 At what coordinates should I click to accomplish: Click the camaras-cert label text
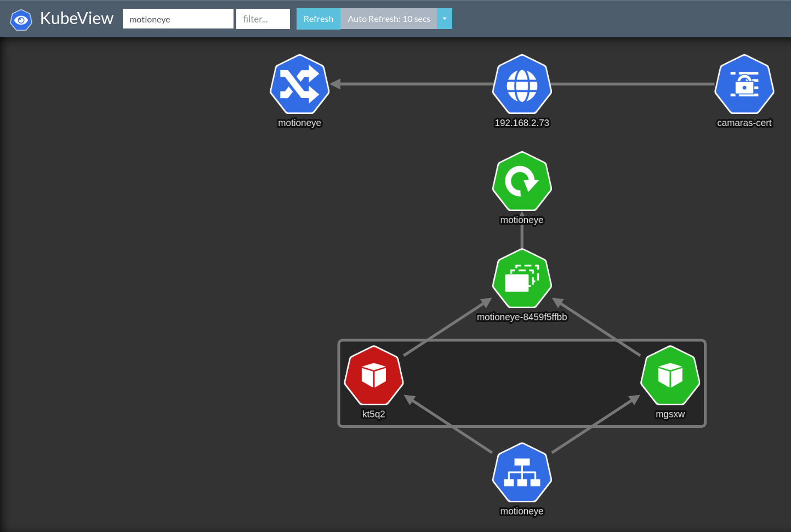[x=744, y=123]
